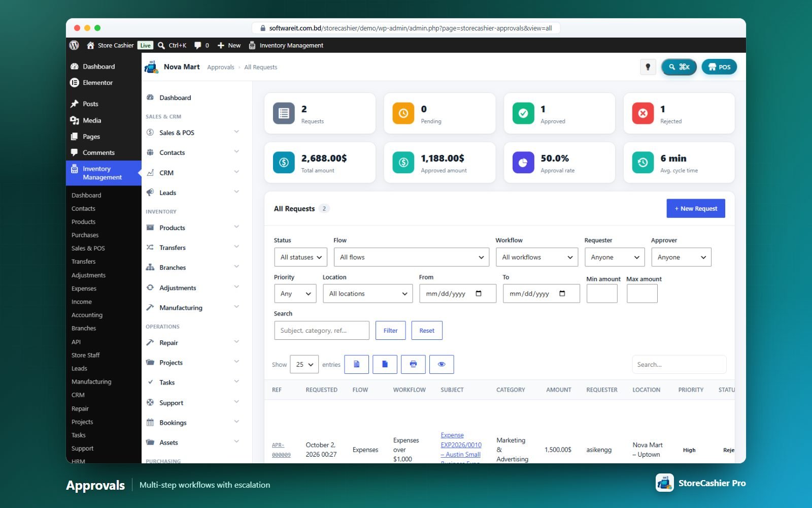Open the Store Cashier home icon
This screenshot has width=812, height=508.
90,45
